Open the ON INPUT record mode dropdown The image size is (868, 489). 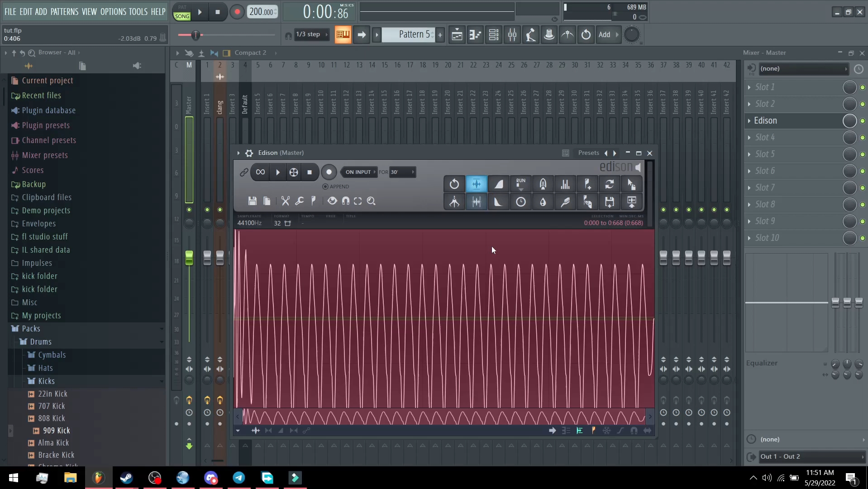(360, 172)
